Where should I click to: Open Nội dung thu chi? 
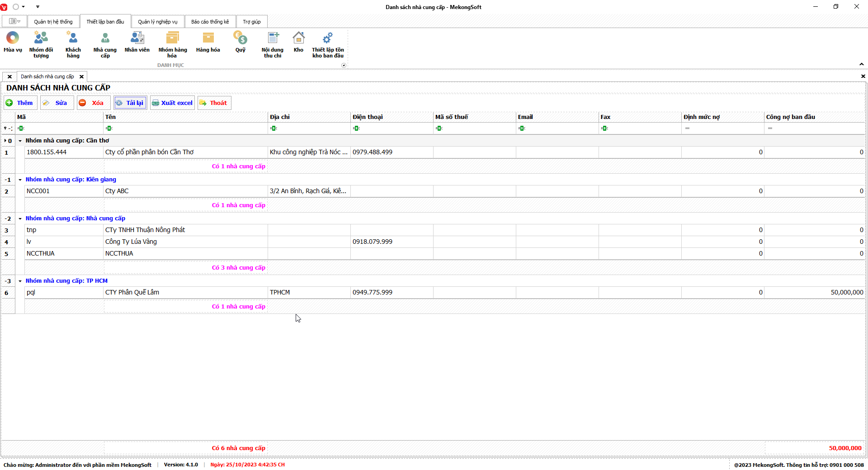(273, 44)
